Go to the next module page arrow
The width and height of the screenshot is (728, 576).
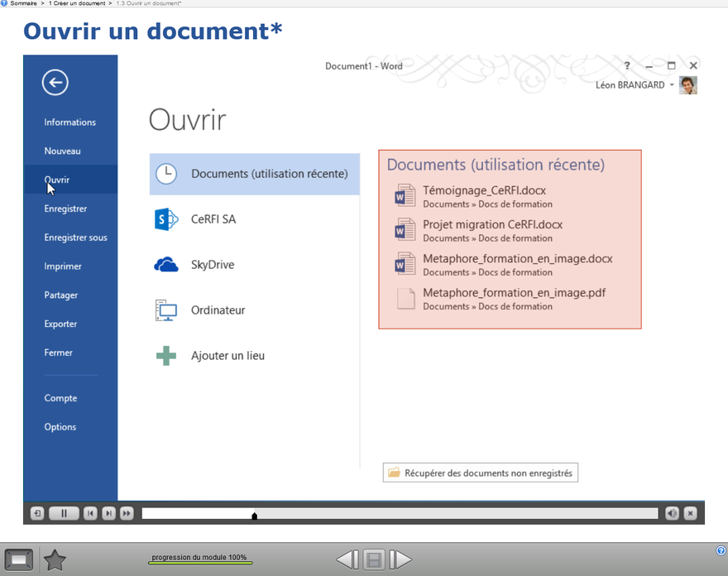[x=400, y=560]
